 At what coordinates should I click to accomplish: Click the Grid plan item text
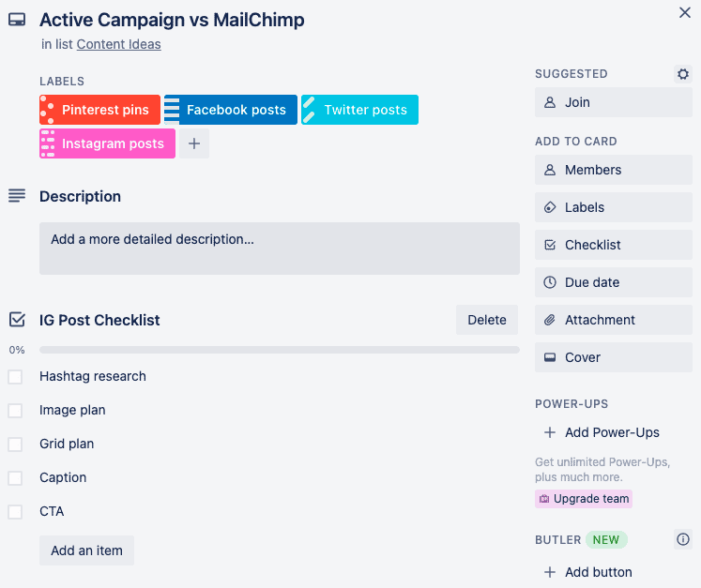point(67,444)
